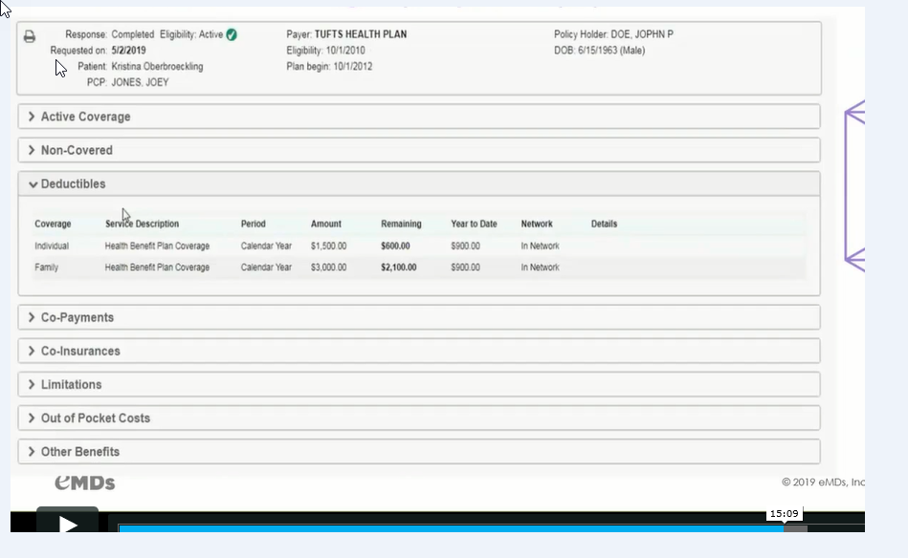The height and width of the screenshot is (558, 908).
Task: Click the Period column header
Action: coord(253,224)
